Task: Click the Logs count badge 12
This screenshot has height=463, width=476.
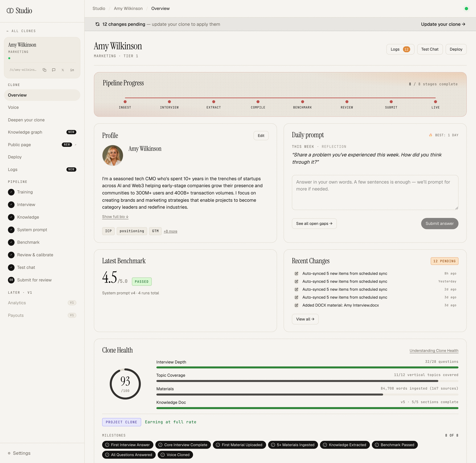Action: pos(406,49)
